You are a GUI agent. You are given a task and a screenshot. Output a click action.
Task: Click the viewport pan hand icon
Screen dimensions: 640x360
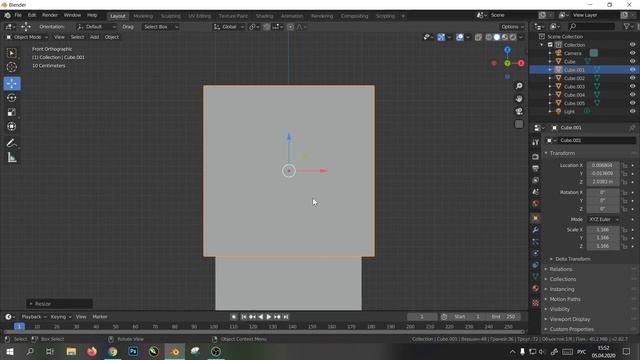[519, 99]
